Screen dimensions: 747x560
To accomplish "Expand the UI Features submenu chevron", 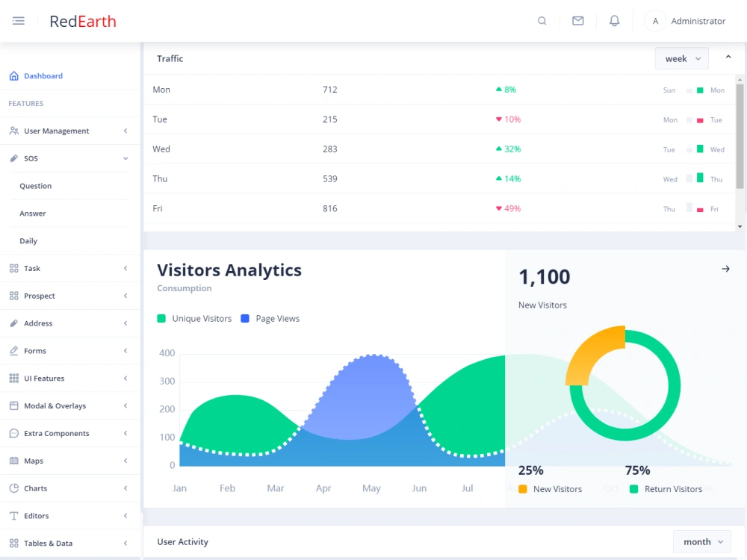I will click(x=125, y=378).
